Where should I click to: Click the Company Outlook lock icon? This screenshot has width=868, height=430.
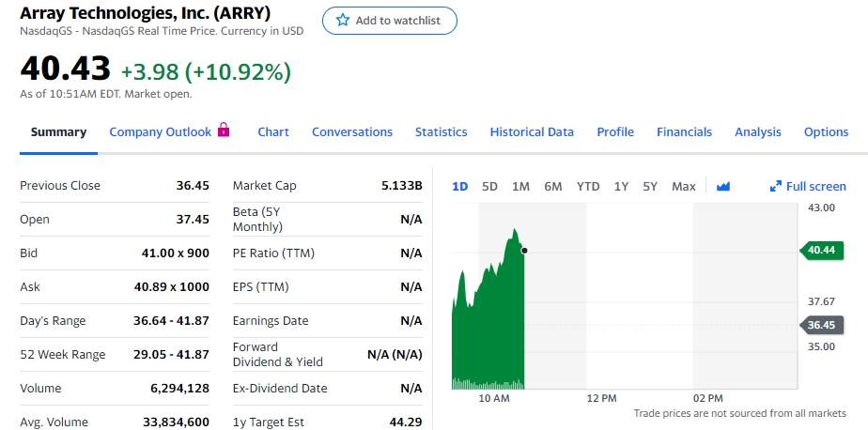(223, 131)
